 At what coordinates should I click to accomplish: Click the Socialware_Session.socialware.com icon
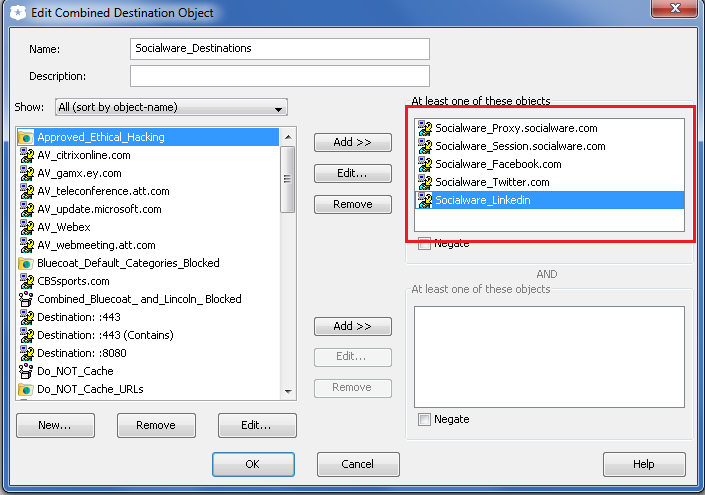click(x=424, y=146)
